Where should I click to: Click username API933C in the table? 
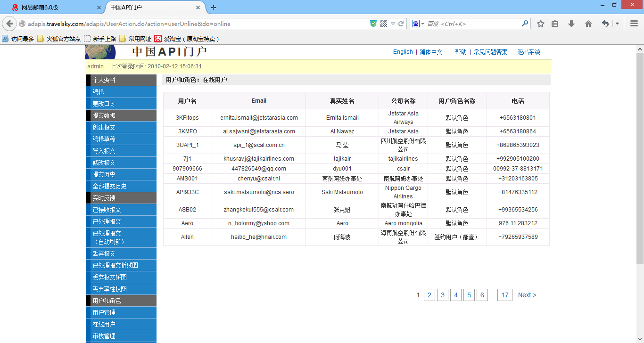[188, 192]
